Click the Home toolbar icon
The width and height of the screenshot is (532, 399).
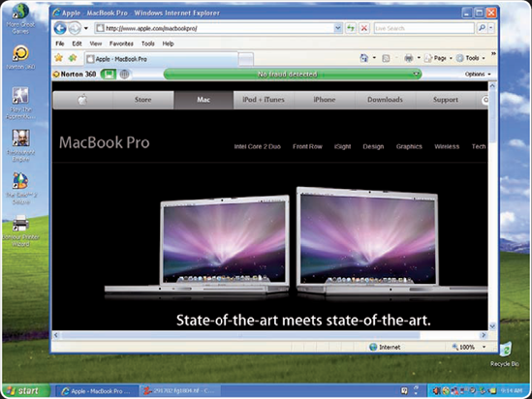(364, 58)
